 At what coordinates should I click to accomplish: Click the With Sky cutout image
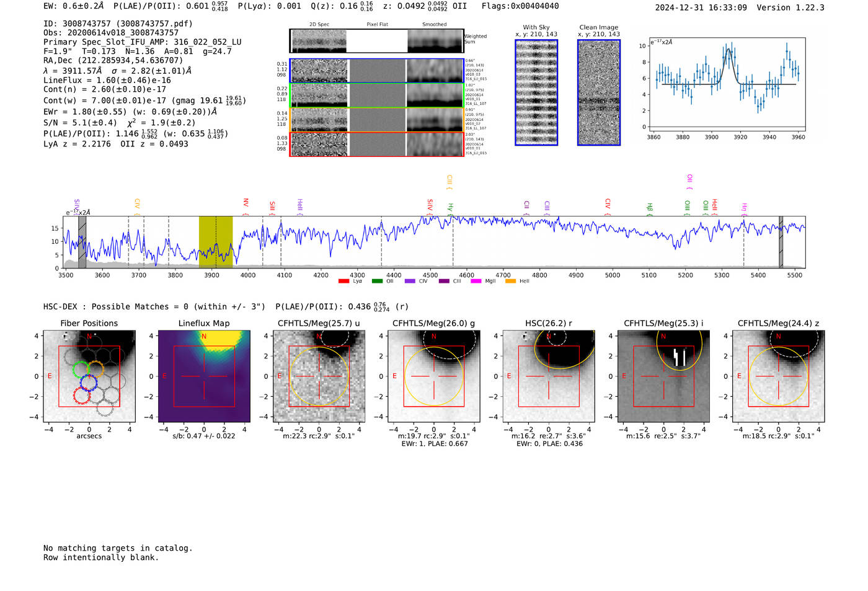[536, 92]
